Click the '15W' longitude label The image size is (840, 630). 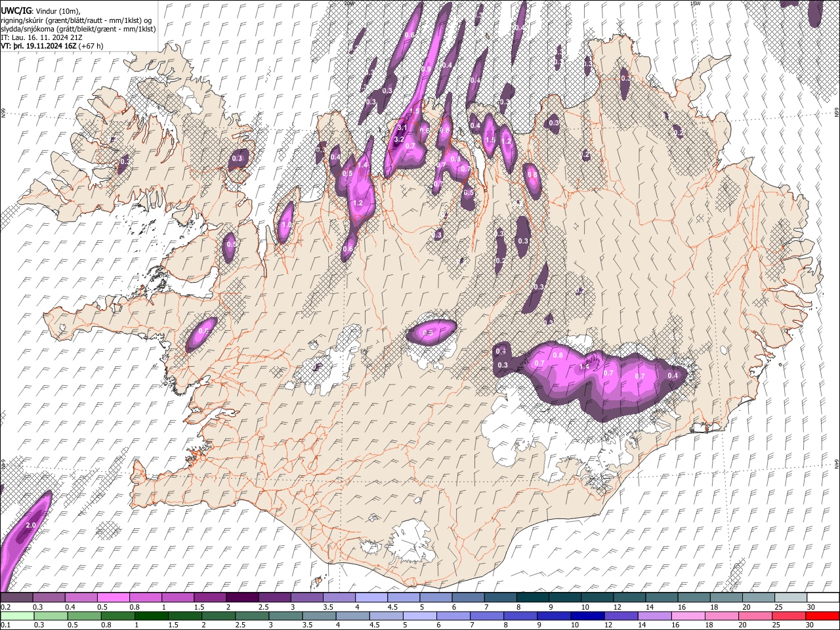(x=695, y=3)
